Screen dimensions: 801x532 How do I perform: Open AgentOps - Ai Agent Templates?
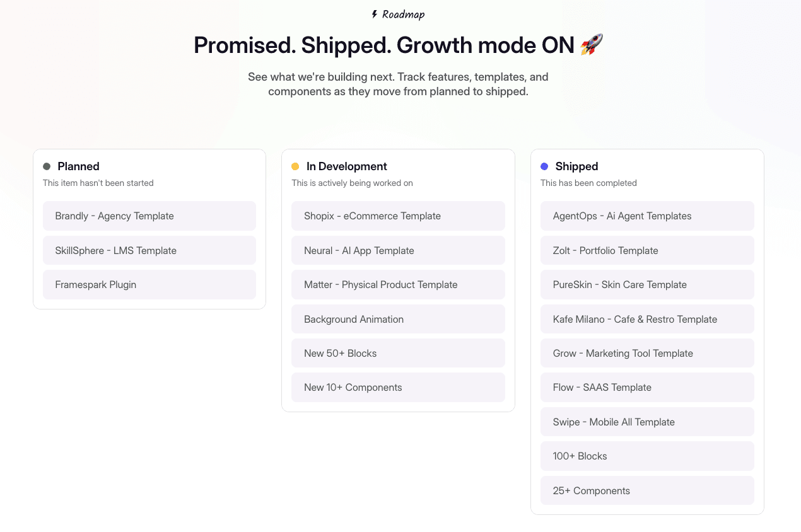(x=647, y=216)
